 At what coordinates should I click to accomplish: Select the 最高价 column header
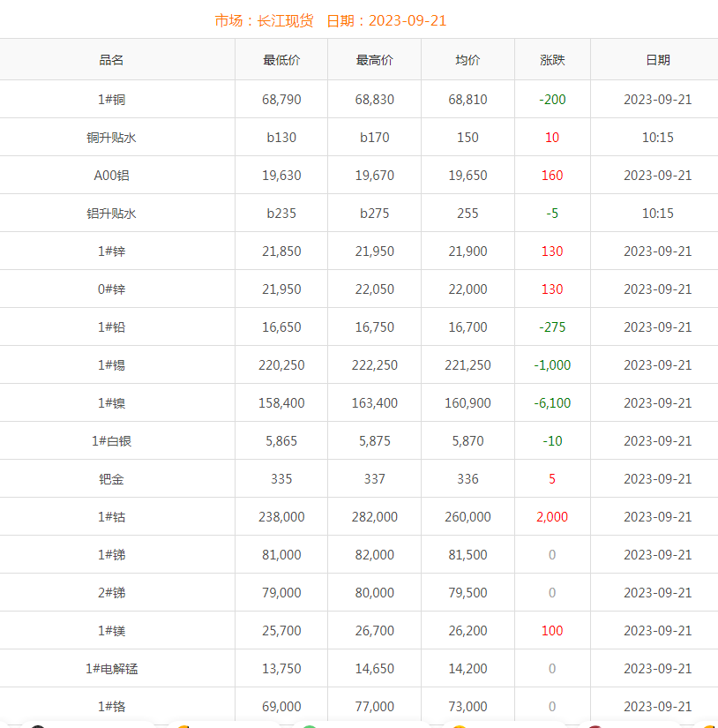tap(375, 60)
